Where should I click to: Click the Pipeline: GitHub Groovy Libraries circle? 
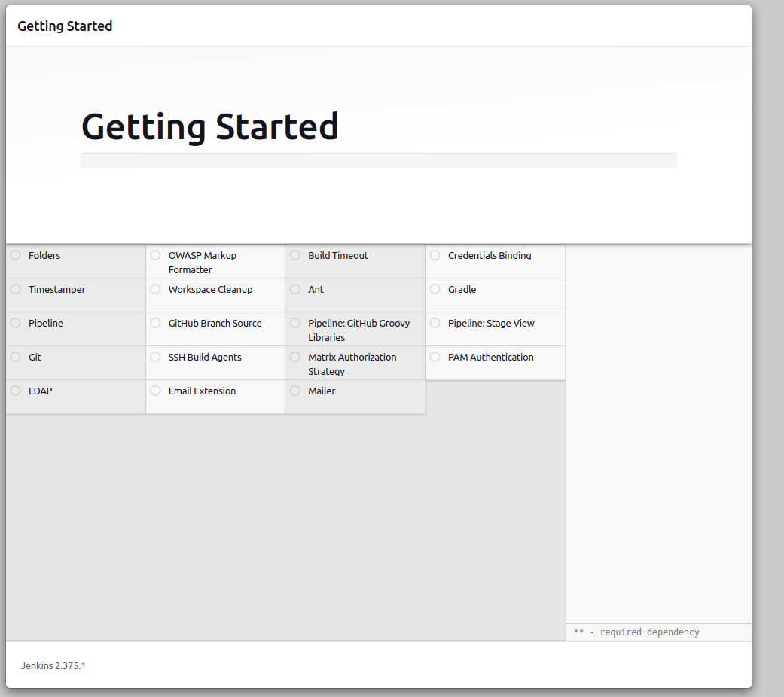(x=295, y=323)
